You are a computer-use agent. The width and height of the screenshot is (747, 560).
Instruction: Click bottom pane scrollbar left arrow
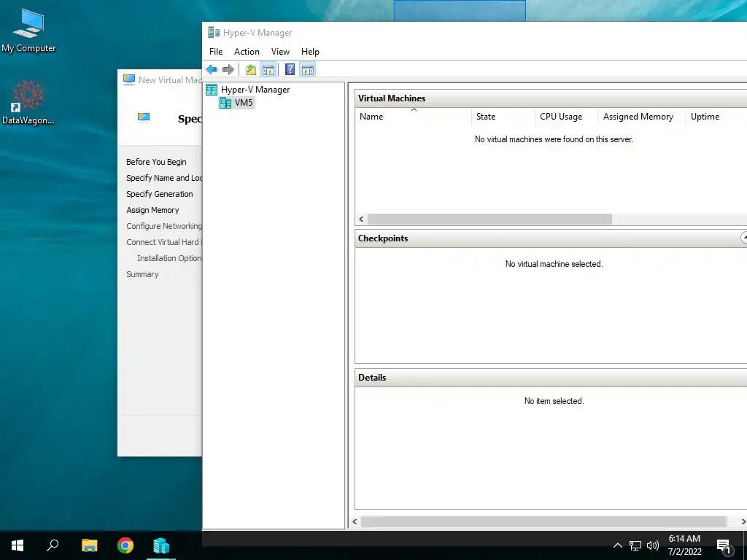pos(355,522)
